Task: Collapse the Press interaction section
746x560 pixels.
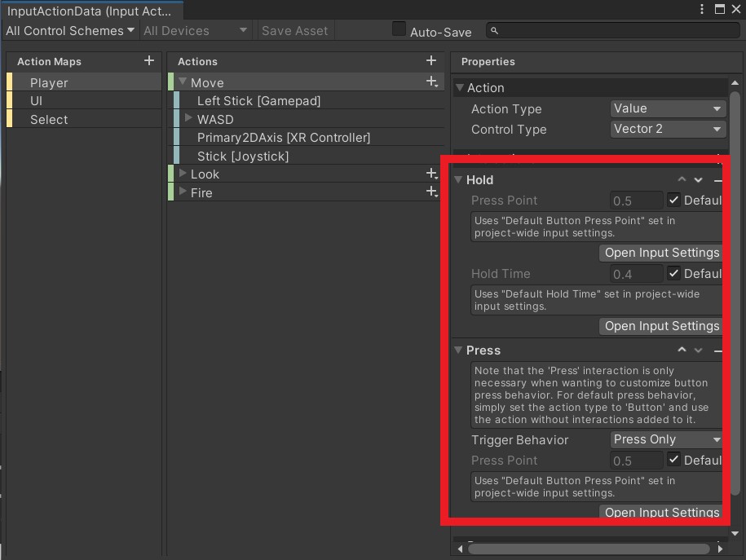Action: 459,350
